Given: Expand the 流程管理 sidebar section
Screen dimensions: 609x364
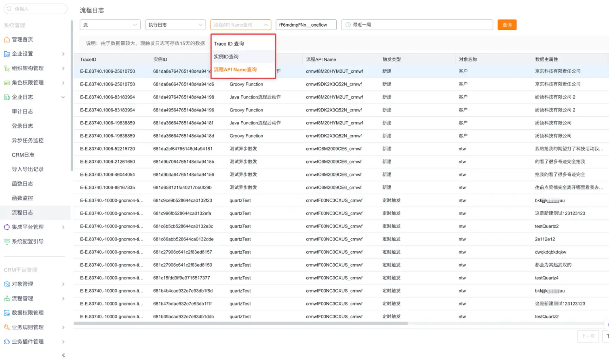Looking at the screenshot, I should point(63,298).
